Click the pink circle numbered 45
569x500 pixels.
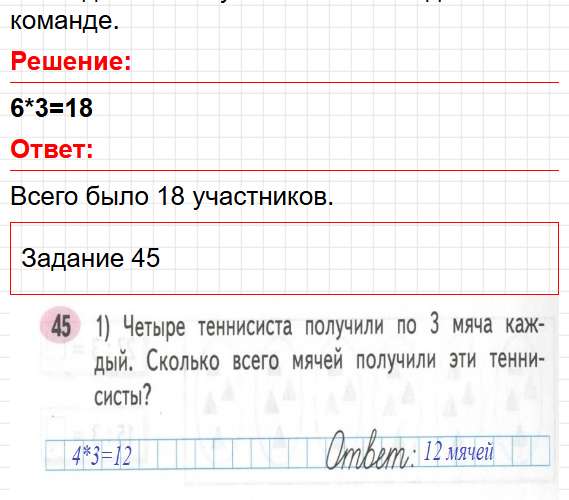(x=61, y=325)
